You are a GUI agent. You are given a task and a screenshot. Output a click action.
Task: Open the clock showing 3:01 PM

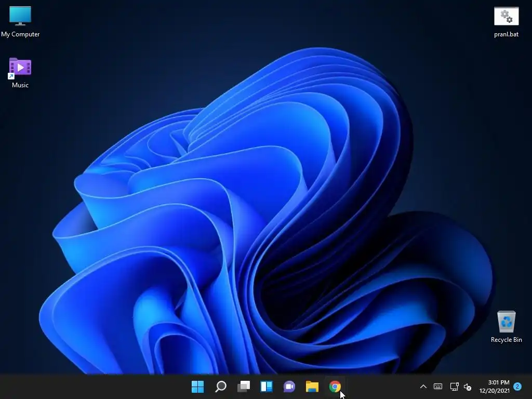tap(499, 382)
